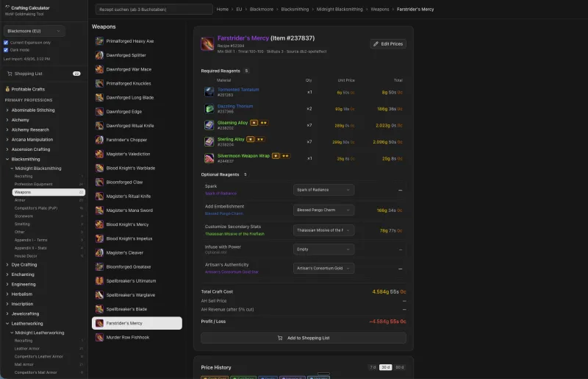Open Profitable Crafts page
This screenshot has height=379, width=588.
click(28, 89)
